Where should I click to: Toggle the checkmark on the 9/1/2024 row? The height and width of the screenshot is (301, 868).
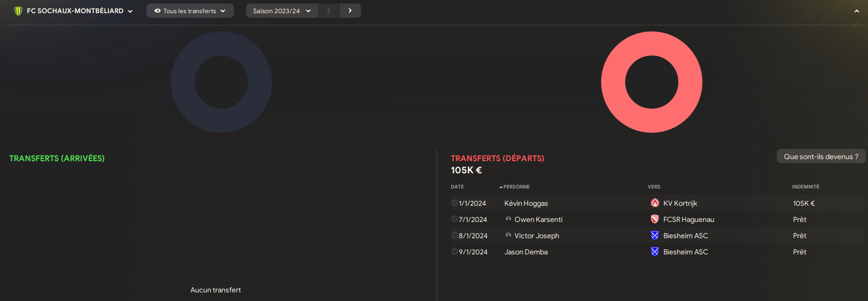coord(454,252)
